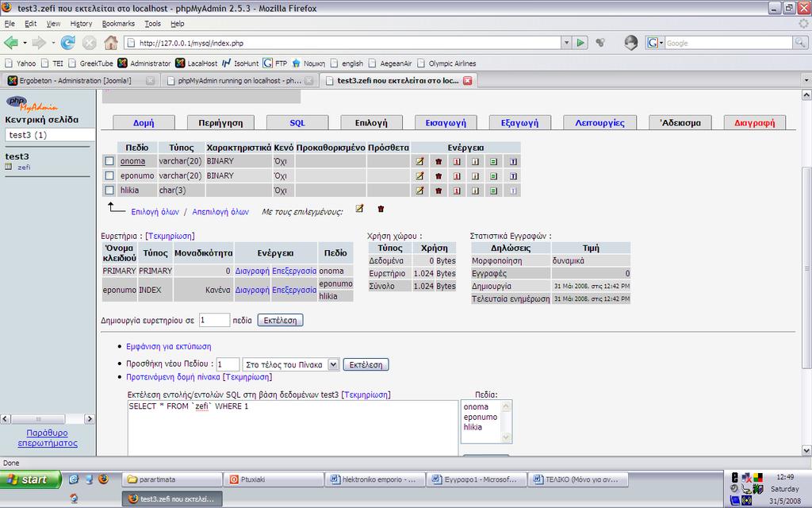Screen dimensions: 812x508
Task: Open the pararimata taskbar item
Action: [x=172, y=479]
